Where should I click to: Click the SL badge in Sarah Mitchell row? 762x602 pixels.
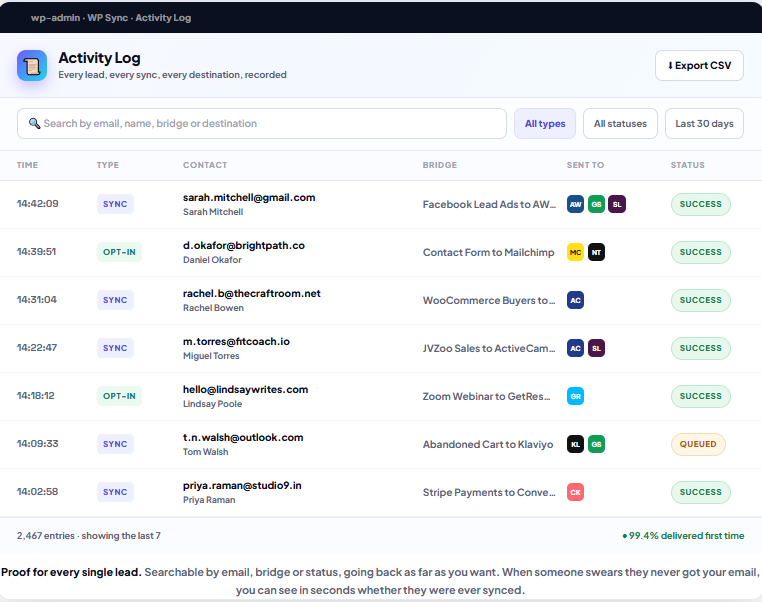(x=617, y=204)
